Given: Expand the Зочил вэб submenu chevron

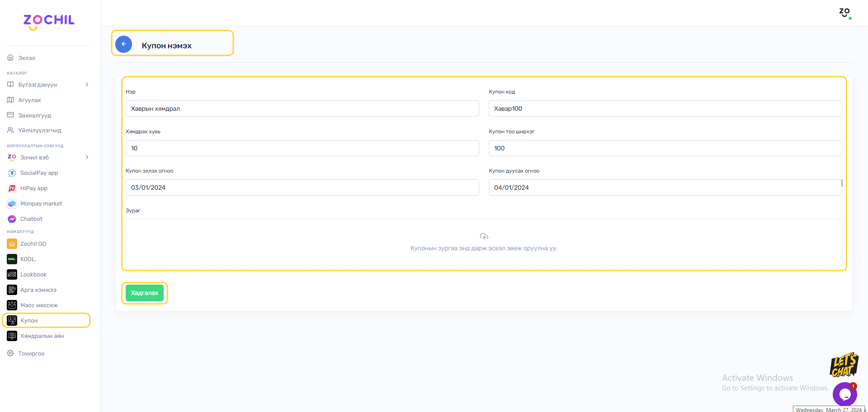Looking at the screenshot, I should click(x=87, y=157).
